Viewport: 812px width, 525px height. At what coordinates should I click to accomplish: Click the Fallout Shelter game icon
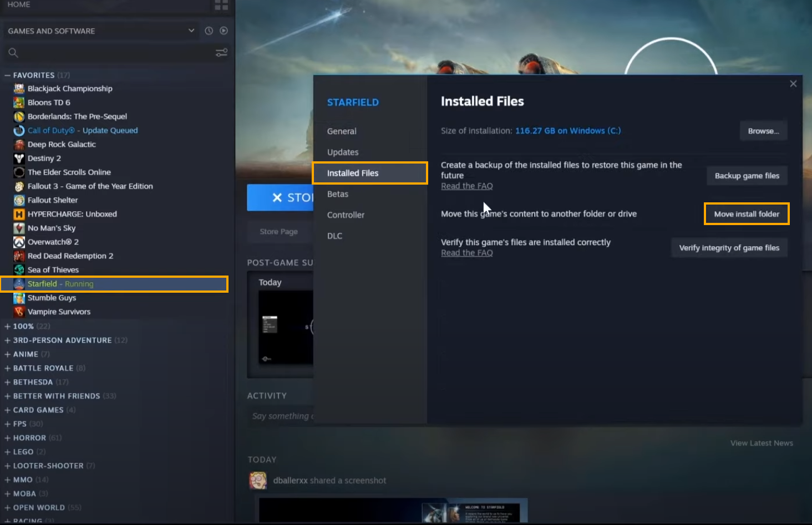tap(19, 200)
